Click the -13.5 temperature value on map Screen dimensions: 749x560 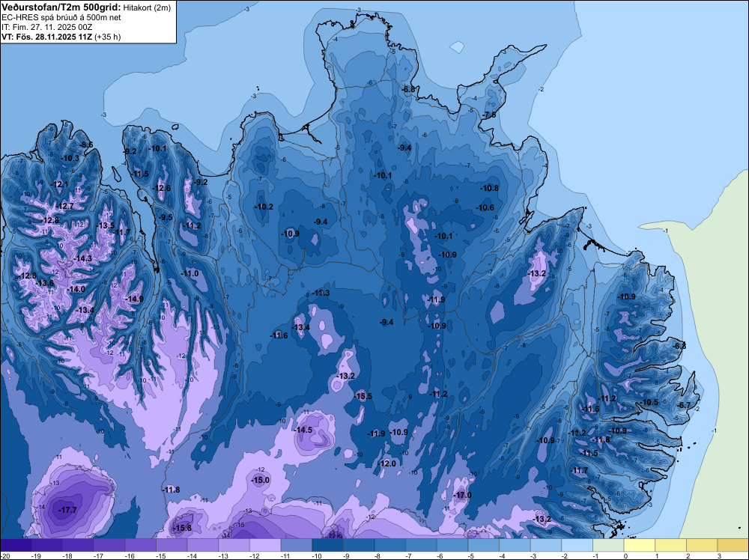click(105, 225)
